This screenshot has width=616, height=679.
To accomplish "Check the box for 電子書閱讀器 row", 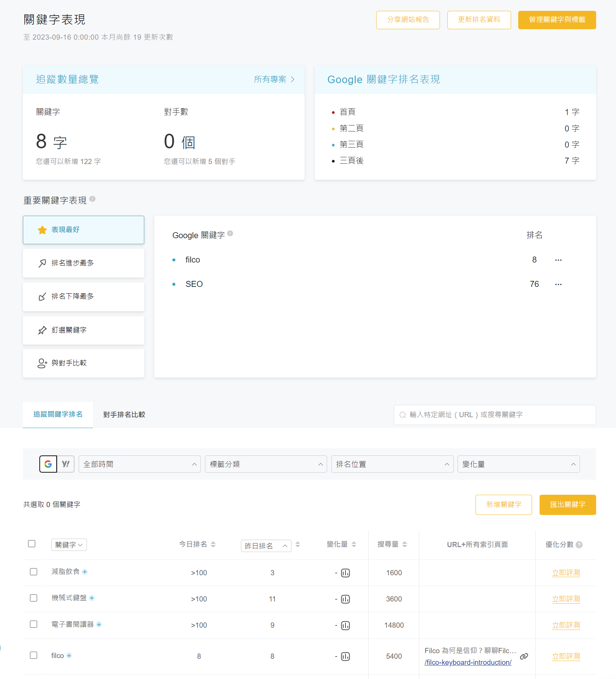I will point(34,624).
